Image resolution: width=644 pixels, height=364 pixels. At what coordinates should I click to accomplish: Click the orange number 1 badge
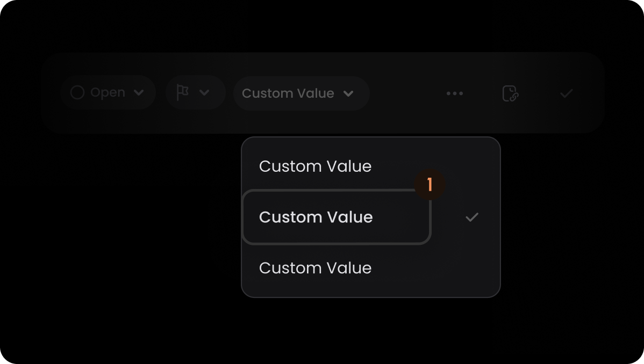pos(430,184)
